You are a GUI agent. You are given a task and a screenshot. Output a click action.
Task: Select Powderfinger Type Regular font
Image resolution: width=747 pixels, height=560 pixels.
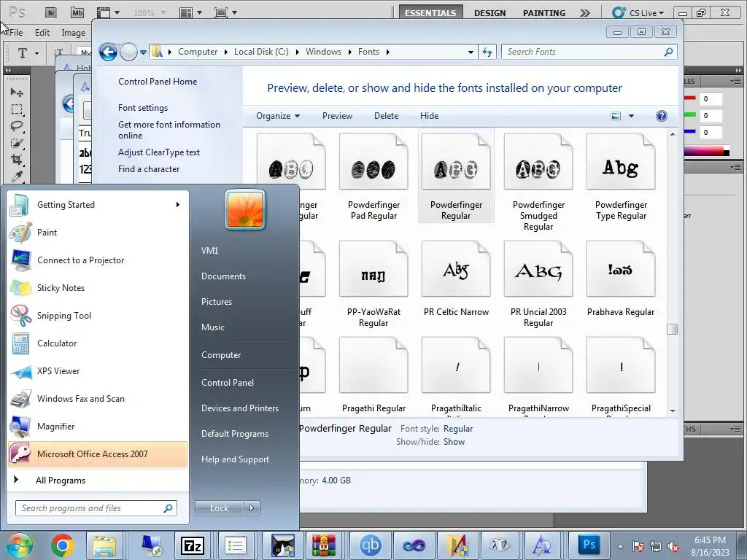[621, 178]
